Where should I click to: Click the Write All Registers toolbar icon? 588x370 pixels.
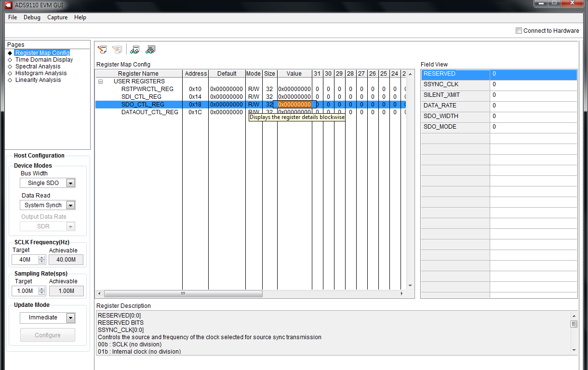pos(117,50)
